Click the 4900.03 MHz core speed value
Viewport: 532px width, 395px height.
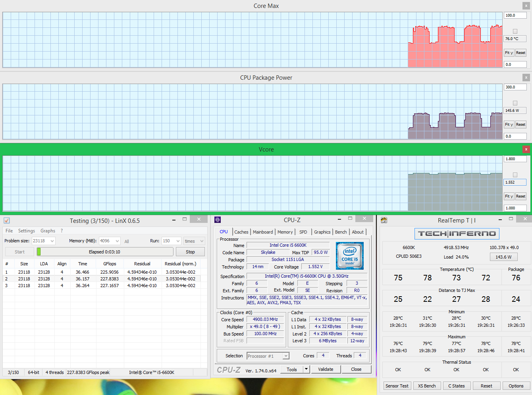tap(265, 320)
